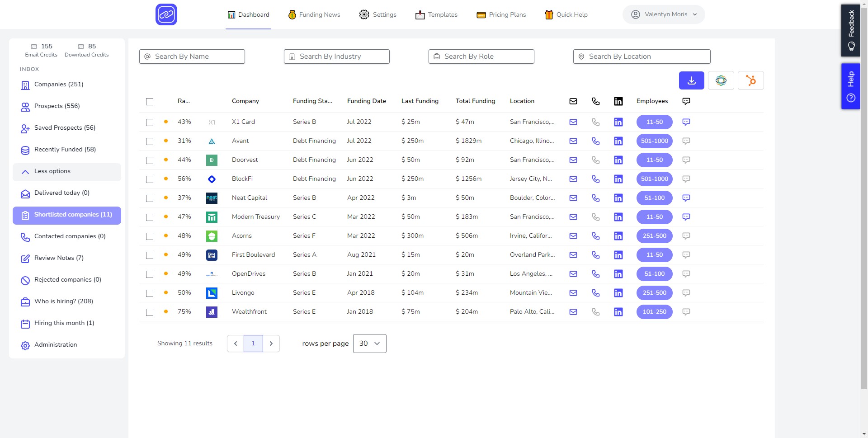Open LinkedIn icon for Modern Treasury
Image resolution: width=868 pixels, height=438 pixels.
click(618, 217)
